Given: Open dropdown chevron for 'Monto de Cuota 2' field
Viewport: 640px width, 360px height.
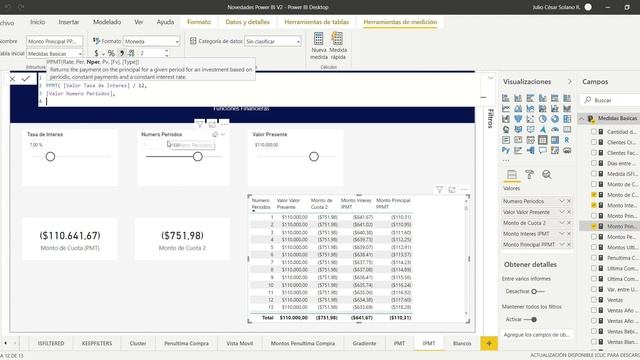Looking at the screenshot, I should click(x=562, y=223).
